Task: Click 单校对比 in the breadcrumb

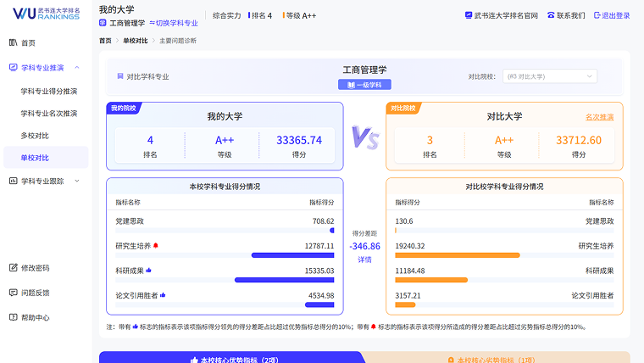Action: point(135,41)
